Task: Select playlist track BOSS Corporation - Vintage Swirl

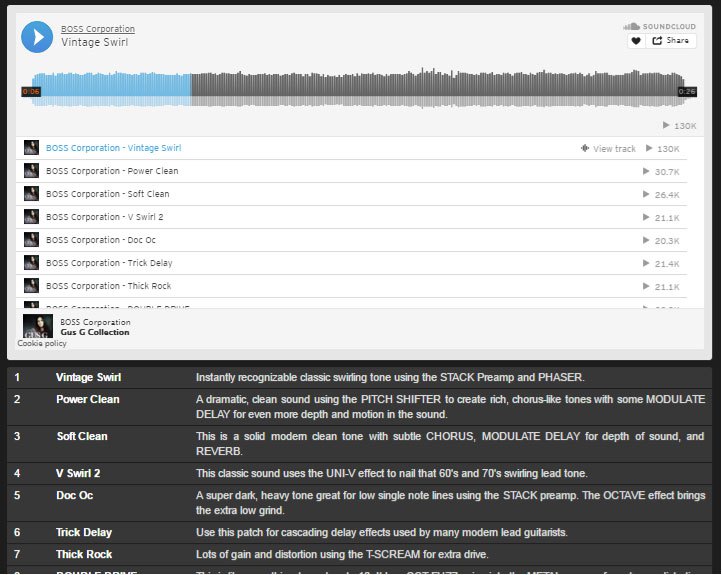Action: [351, 148]
